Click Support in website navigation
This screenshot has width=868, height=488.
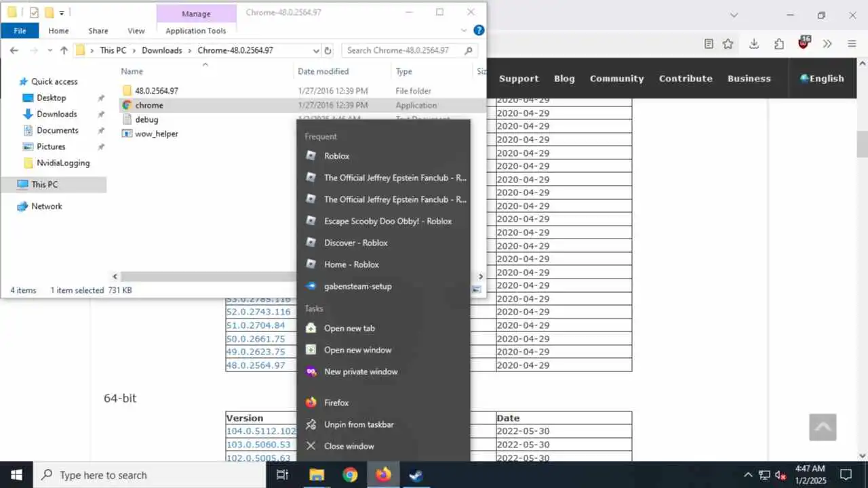[519, 79]
